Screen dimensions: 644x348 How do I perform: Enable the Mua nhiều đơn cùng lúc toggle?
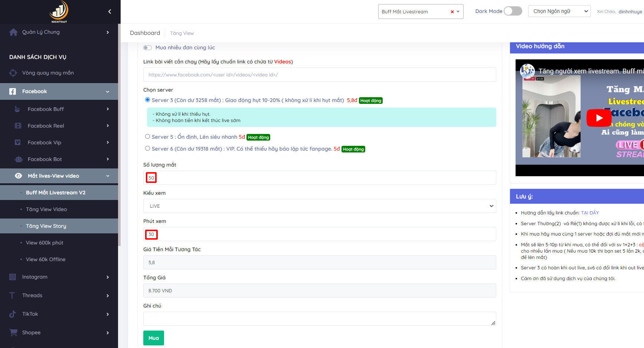(x=148, y=47)
